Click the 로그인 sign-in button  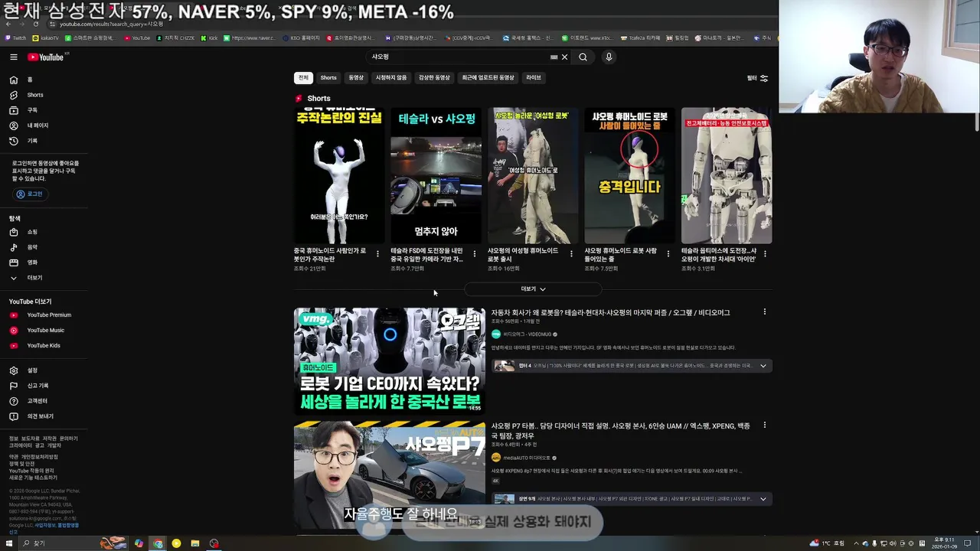tap(31, 194)
